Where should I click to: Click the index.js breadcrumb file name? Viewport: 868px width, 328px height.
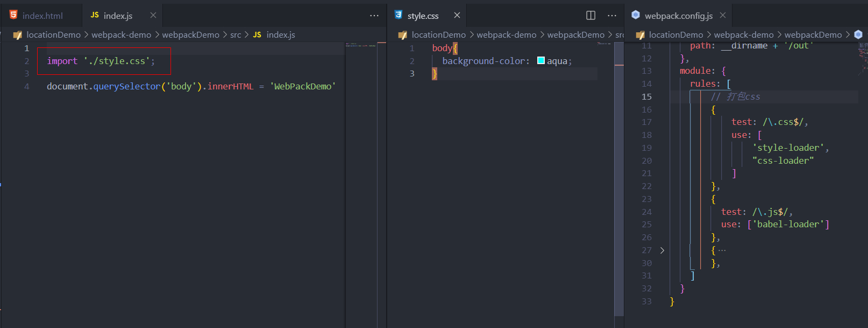[281, 34]
